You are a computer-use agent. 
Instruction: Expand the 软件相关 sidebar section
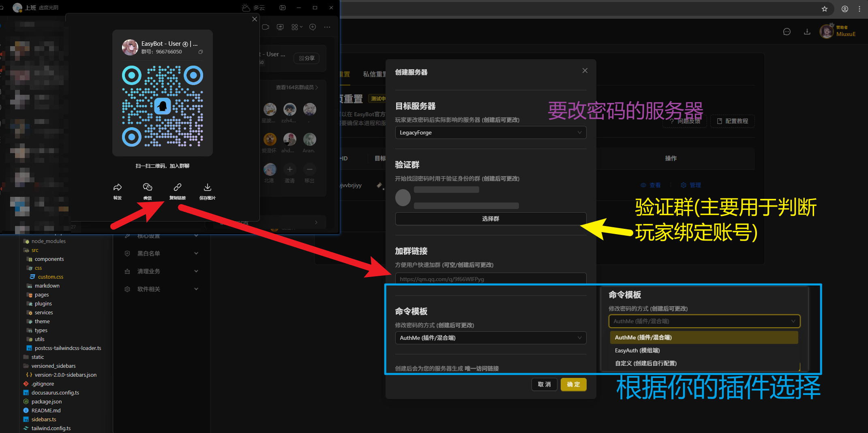pos(161,289)
